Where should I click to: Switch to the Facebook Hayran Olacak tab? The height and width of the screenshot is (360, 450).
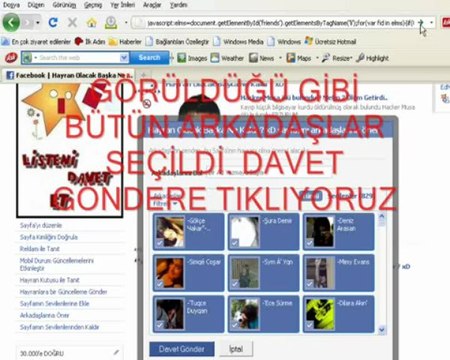click(69, 75)
